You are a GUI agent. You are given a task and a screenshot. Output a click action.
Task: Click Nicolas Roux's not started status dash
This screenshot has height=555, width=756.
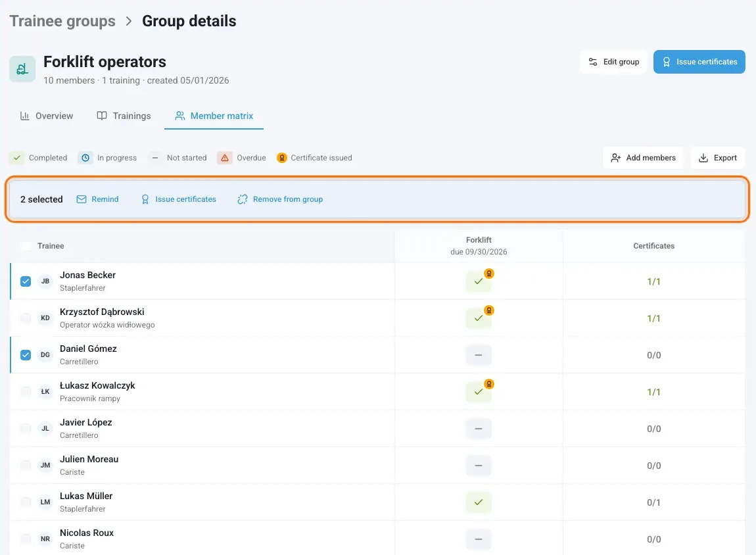click(x=479, y=539)
